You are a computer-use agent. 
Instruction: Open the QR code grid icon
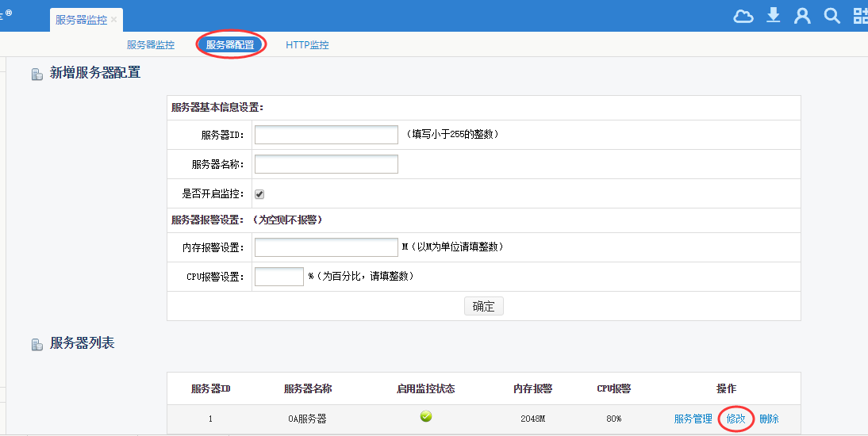tap(860, 17)
